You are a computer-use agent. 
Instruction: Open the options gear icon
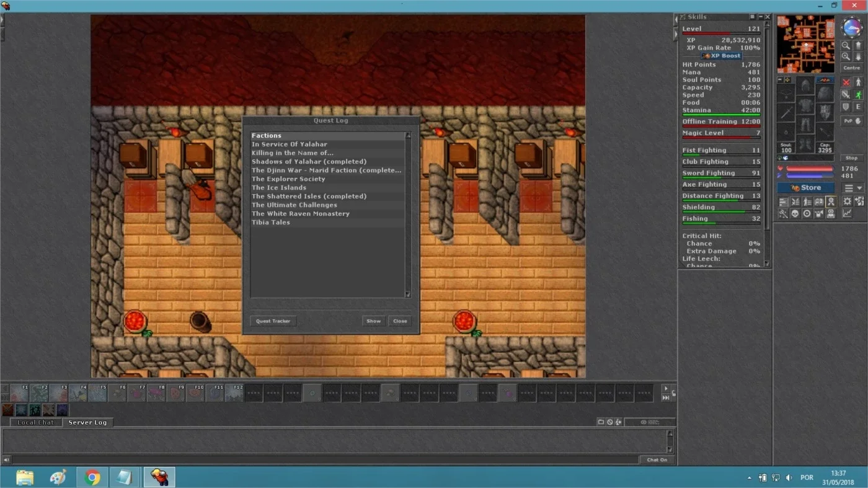pyautogui.click(x=848, y=202)
